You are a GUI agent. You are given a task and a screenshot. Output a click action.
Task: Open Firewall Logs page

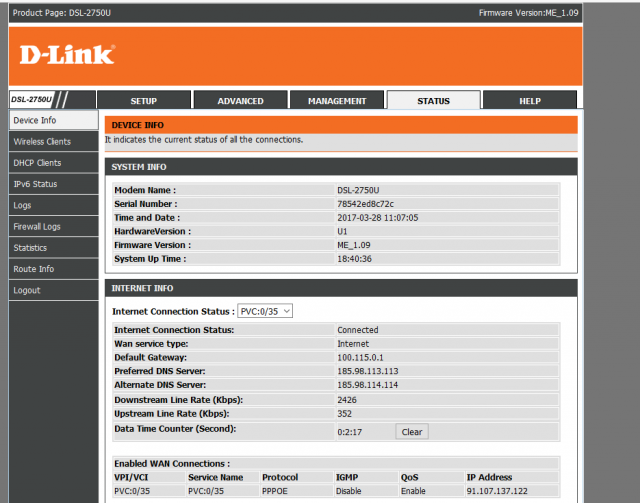point(37,227)
